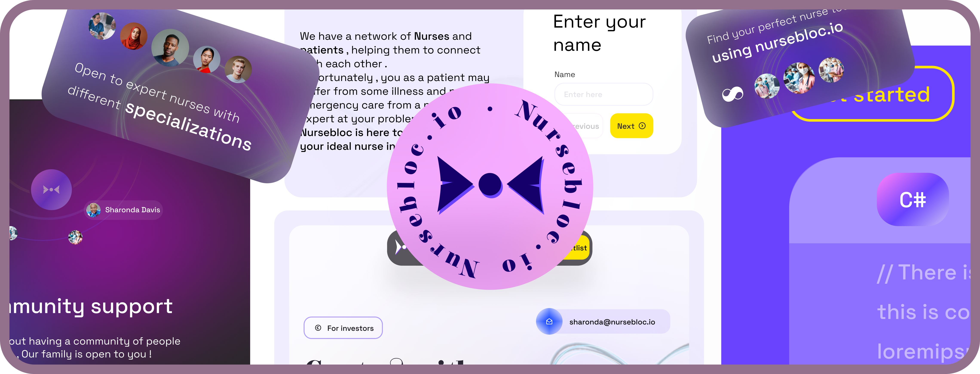Click the white infinity logo icon
The image size is (980, 374).
pyautogui.click(x=732, y=94)
